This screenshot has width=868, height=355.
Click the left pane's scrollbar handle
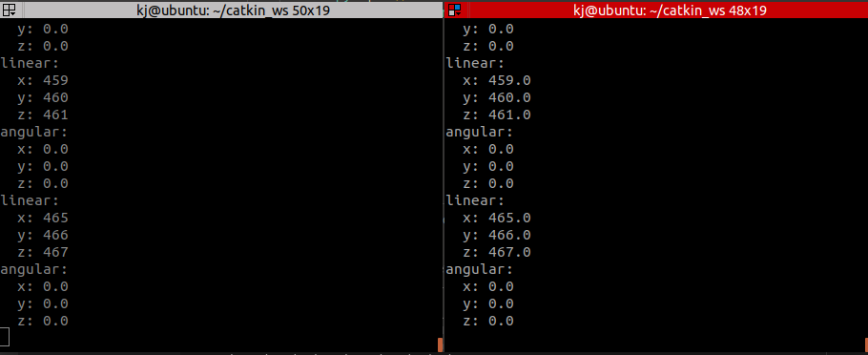pos(440,345)
